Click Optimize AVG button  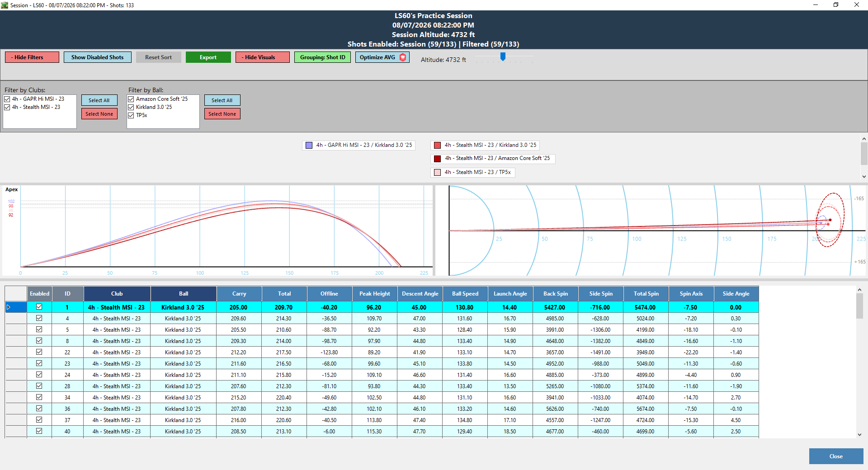tap(382, 57)
